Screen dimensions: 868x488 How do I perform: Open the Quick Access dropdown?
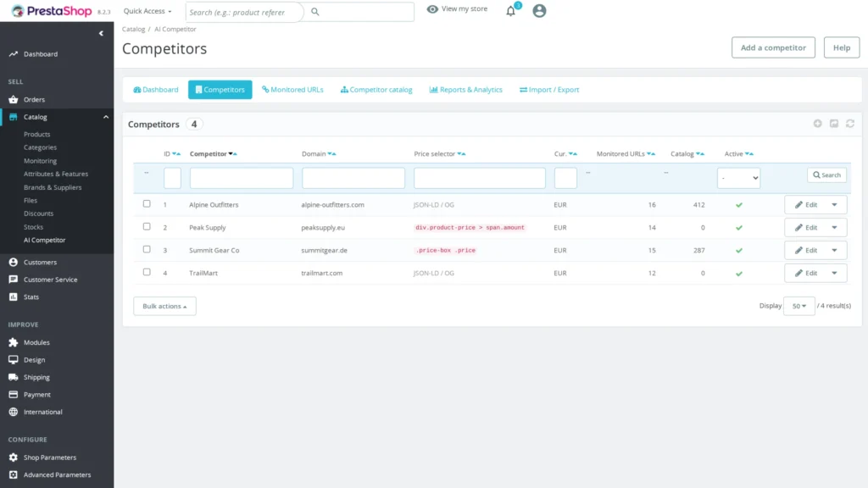147,11
